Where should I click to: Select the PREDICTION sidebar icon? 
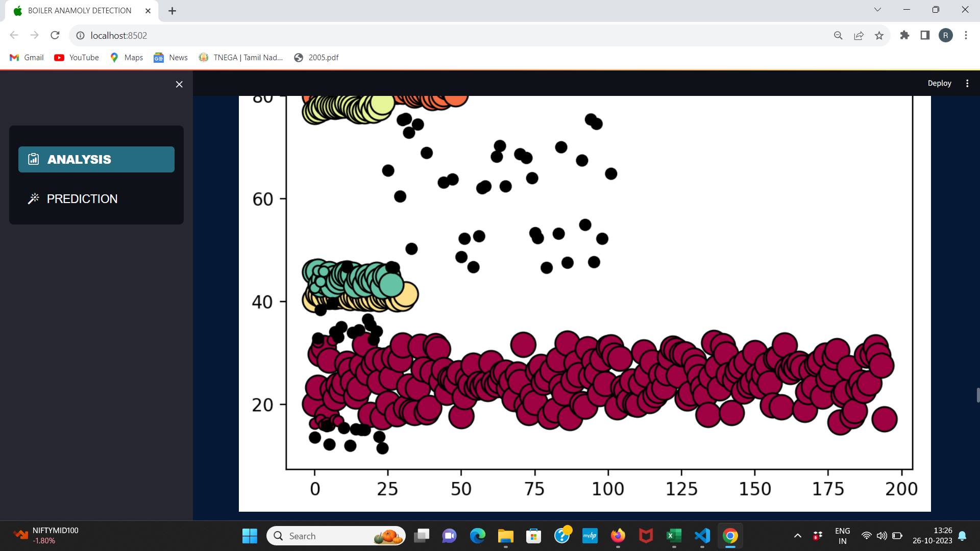point(33,198)
